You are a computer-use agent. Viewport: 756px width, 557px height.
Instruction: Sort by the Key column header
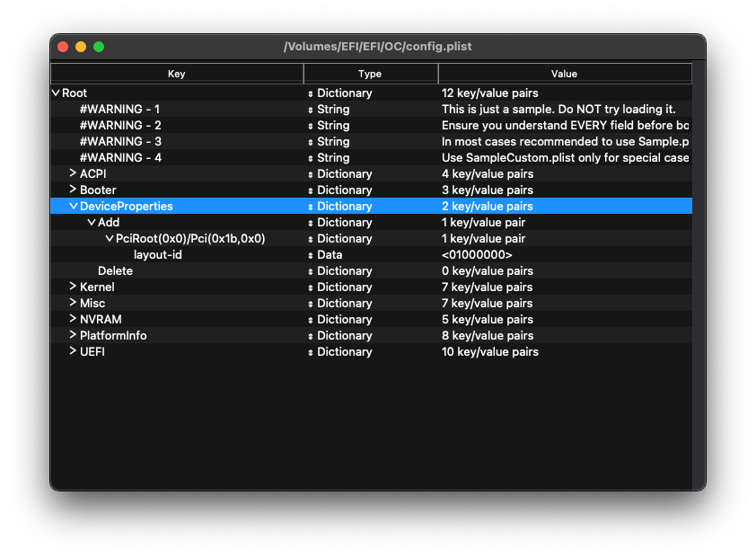click(177, 74)
